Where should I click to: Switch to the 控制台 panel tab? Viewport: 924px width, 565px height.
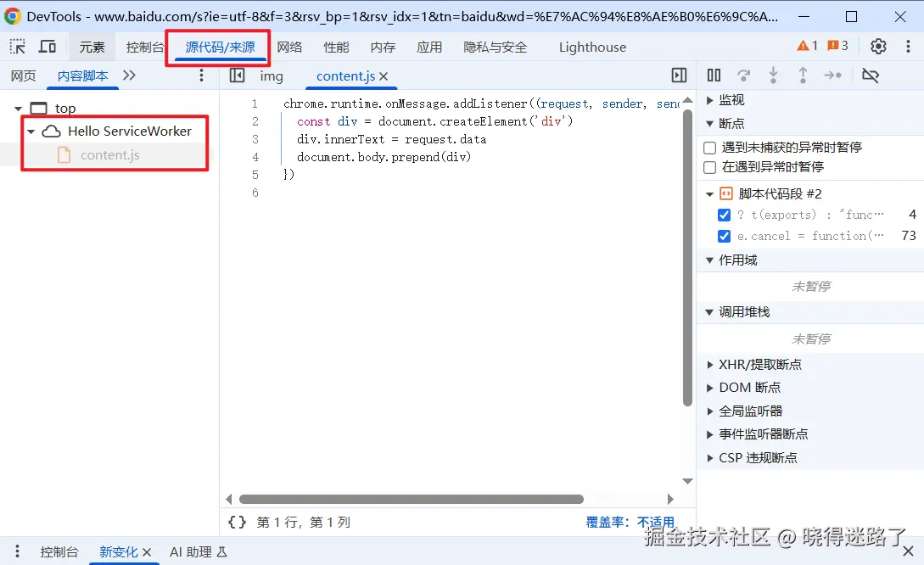coord(145,48)
